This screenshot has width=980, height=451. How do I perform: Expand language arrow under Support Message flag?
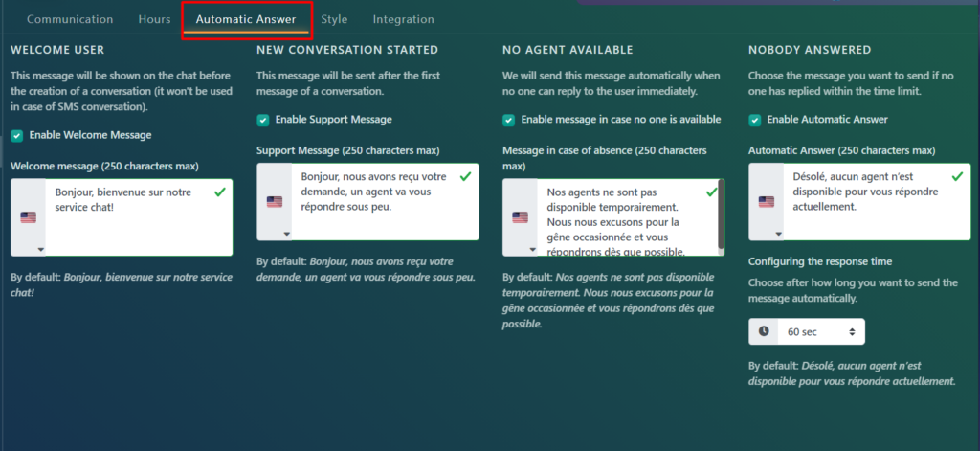(x=286, y=234)
